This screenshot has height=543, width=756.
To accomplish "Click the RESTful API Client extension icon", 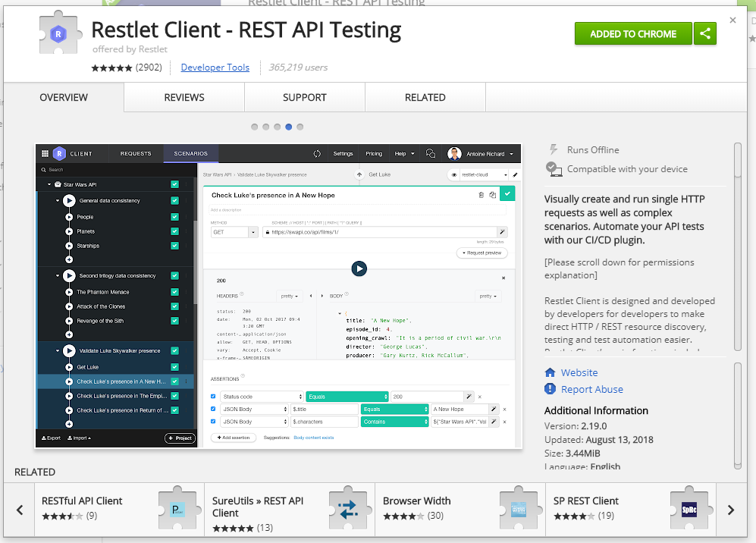I will [177, 509].
